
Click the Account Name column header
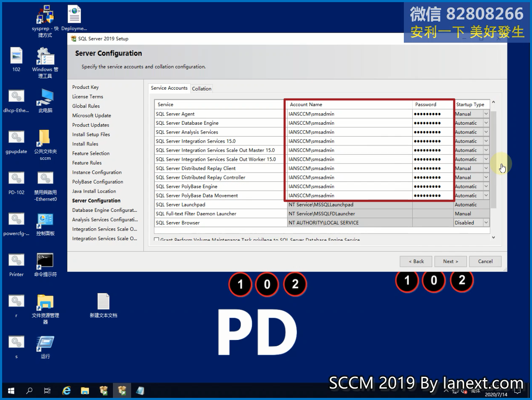pyautogui.click(x=349, y=104)
